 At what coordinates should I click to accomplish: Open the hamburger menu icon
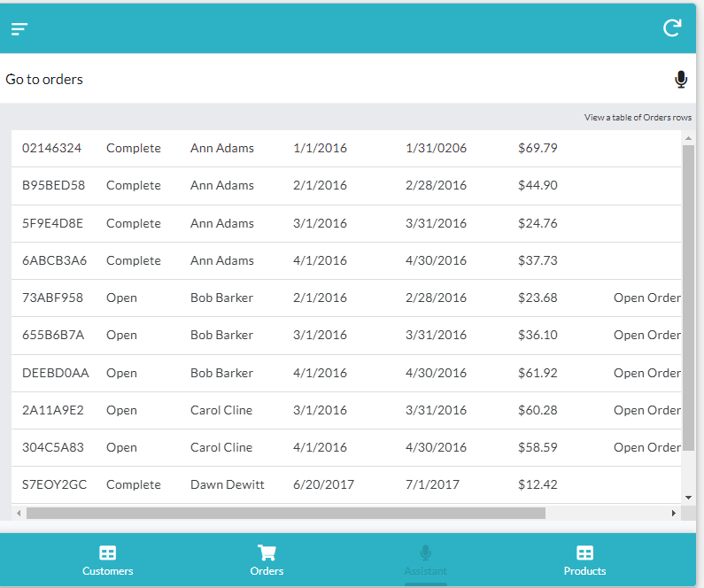(x=19, y=29)
